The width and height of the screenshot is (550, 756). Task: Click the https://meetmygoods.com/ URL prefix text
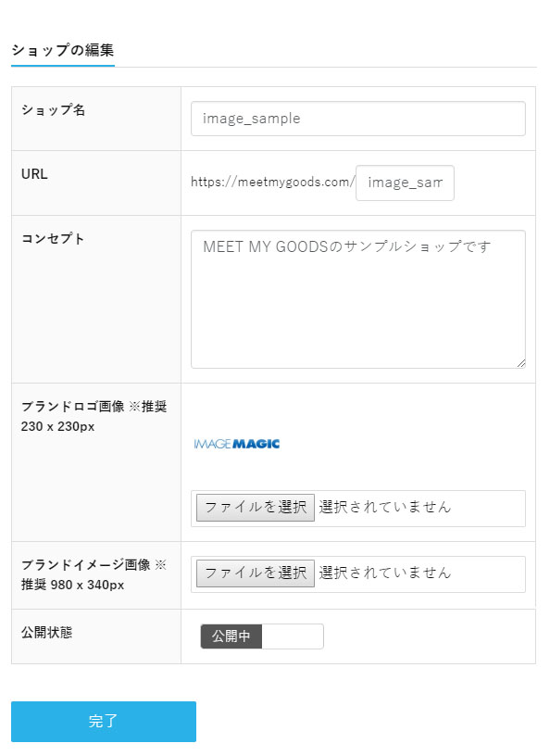pyautogui.click(x=273, y=183)
